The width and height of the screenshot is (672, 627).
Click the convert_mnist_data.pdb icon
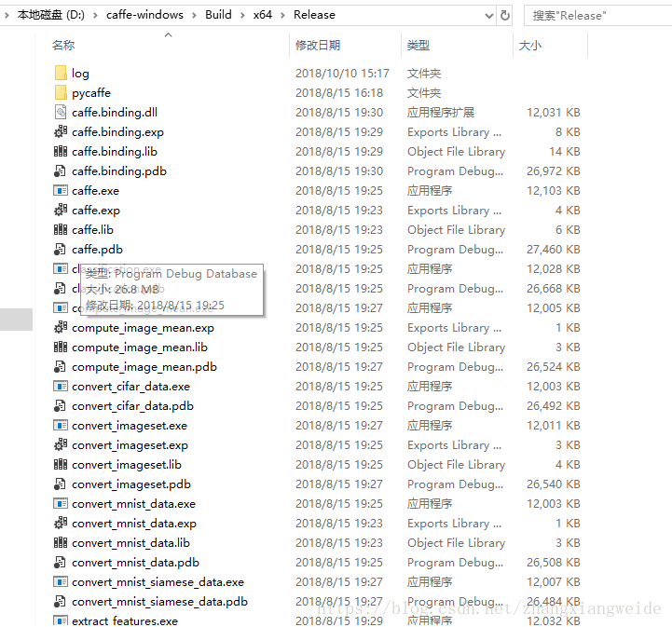click(61, 563)
